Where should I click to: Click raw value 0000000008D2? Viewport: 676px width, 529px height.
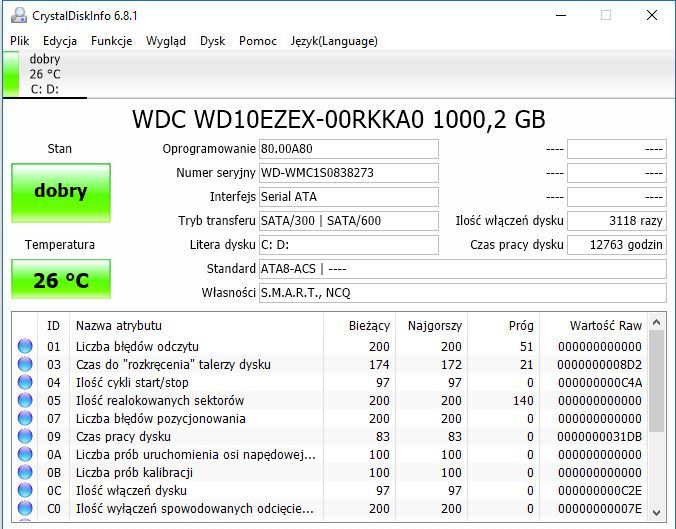(x=599, y=364)
